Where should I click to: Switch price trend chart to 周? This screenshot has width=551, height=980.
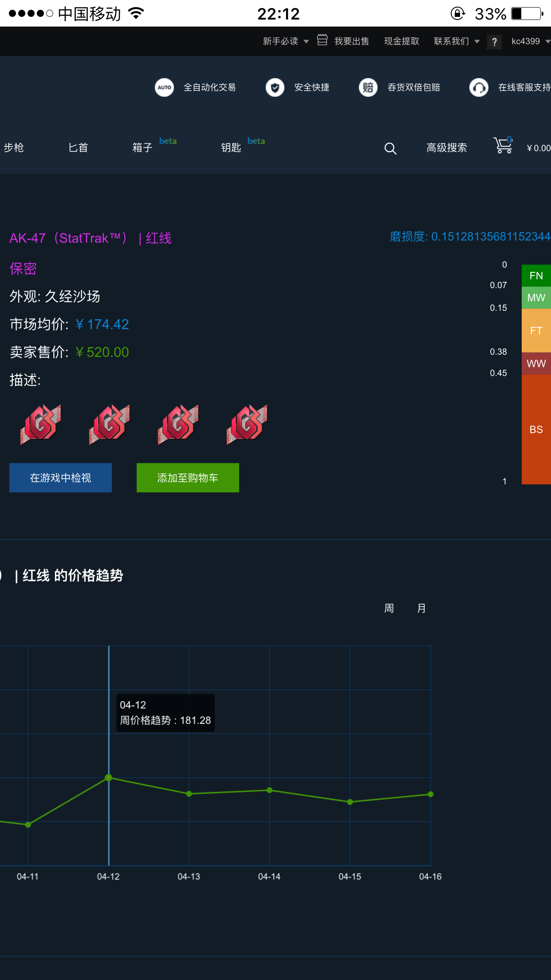(x=389, y=608)
